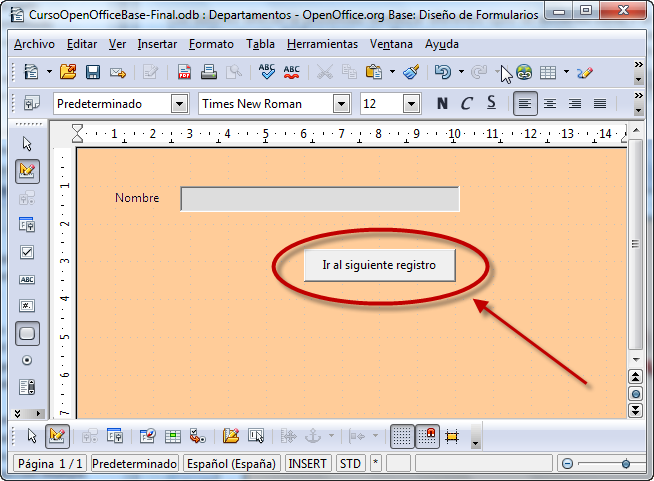
Task: Open the Styles and Formatting icon
Action: coord(31,103)
